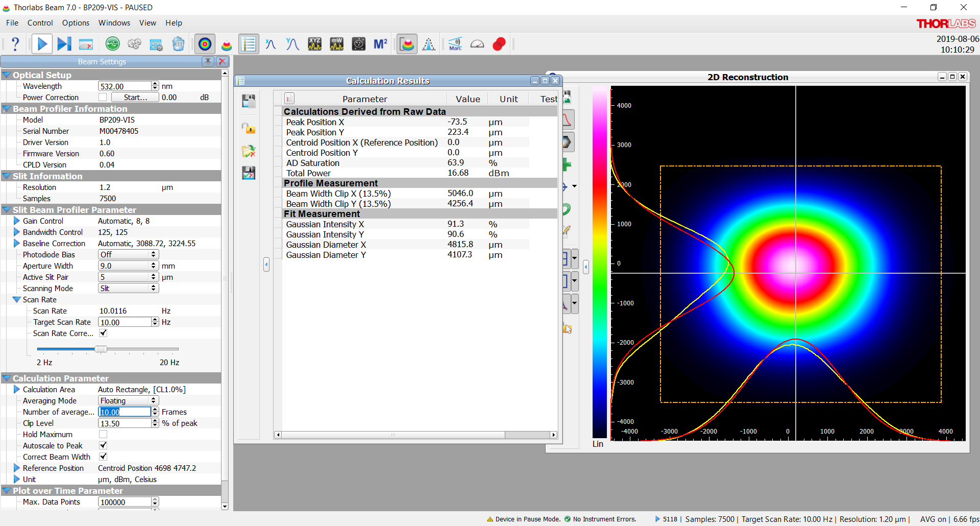Click the Parameter column header
Image resolution: width=980 pixels, height=526 pixels.
[365, 99]
